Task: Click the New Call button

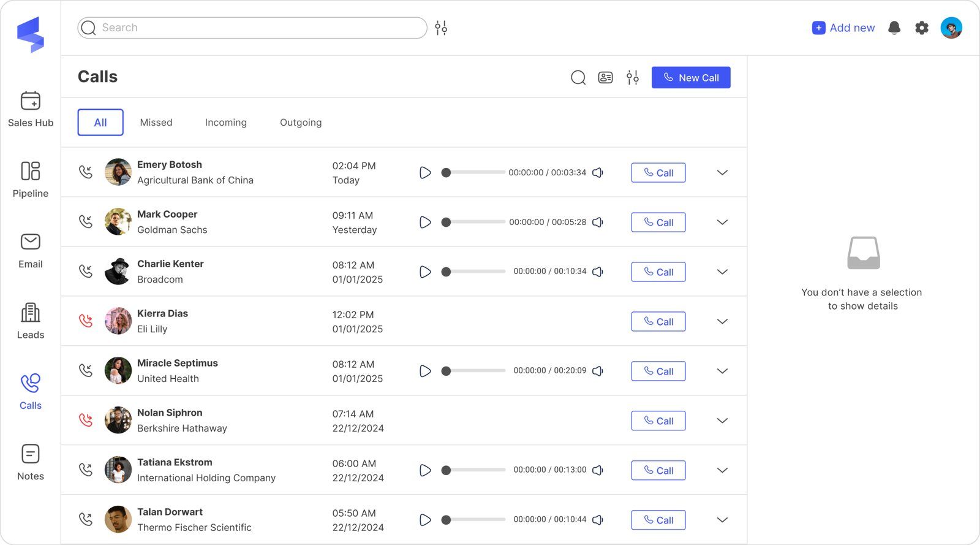Action: coord(690,78)
